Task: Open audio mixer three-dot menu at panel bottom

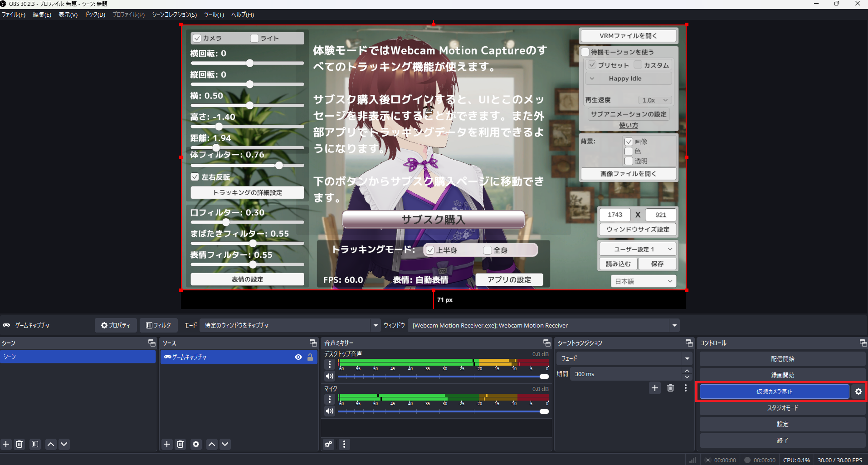Action: click(x=344, y=444)
